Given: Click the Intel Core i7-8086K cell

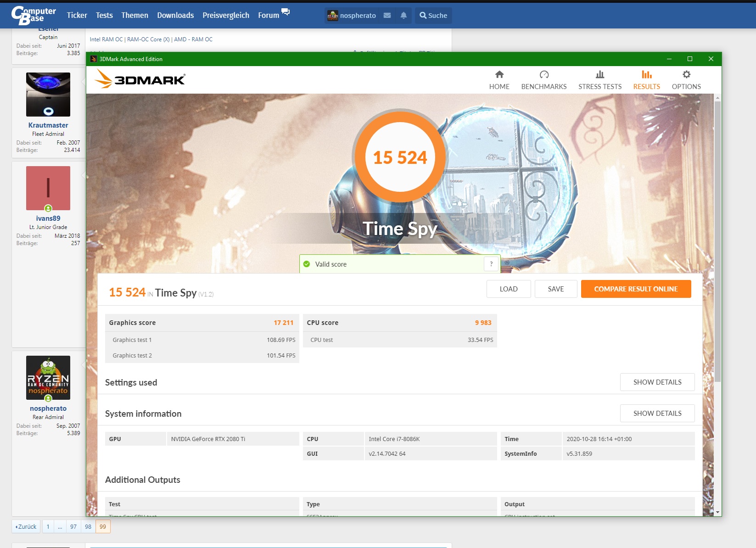Looking at the screenshot, I should 431,439.
